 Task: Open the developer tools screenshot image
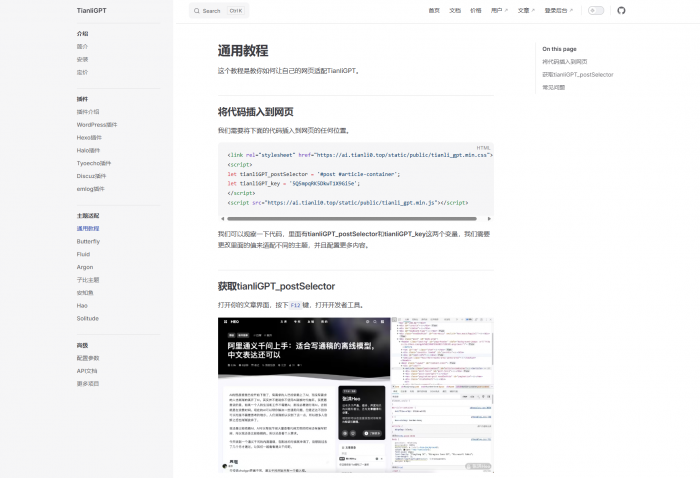tap(355, 393)
